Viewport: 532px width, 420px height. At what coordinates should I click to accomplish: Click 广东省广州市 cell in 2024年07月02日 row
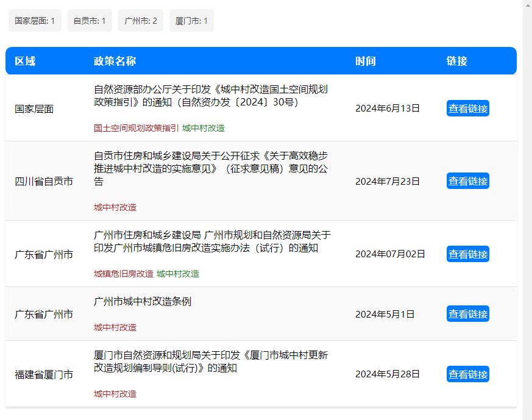click(44, 254)
